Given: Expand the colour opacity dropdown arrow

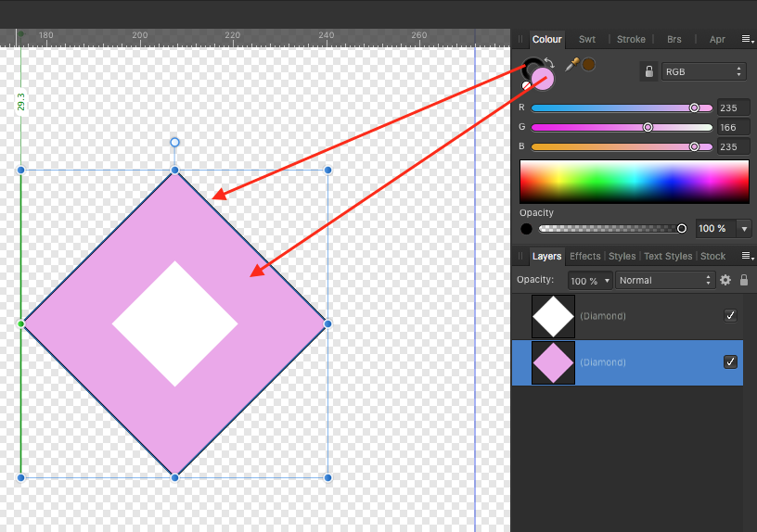Looking at the screenshot, I should click(x=743, y=229).
